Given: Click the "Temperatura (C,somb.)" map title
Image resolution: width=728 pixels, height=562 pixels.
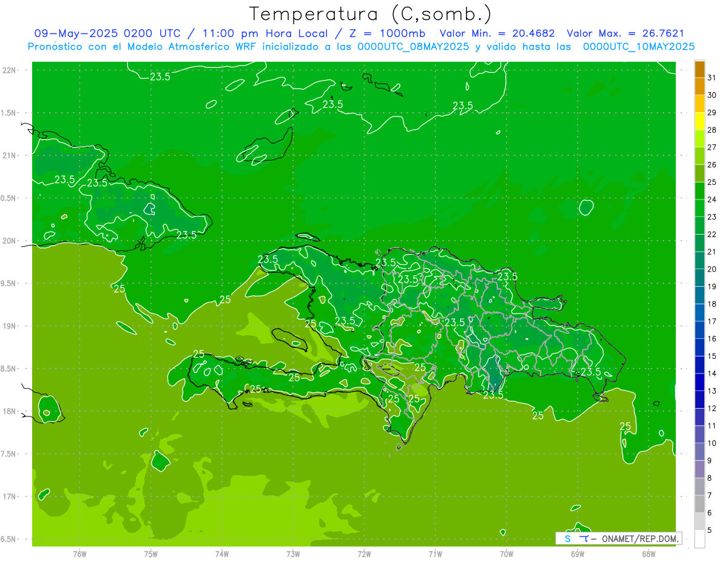Looking at the screenshot, I should [x=371, y=14].
